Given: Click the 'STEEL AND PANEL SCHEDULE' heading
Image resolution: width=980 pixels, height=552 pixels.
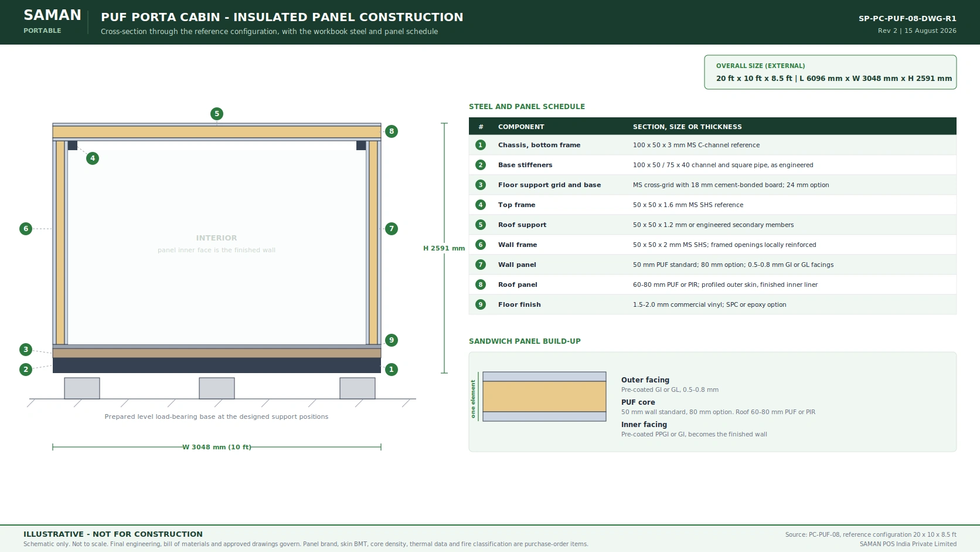Looking at the screenshot, I should tap(527, 107).
